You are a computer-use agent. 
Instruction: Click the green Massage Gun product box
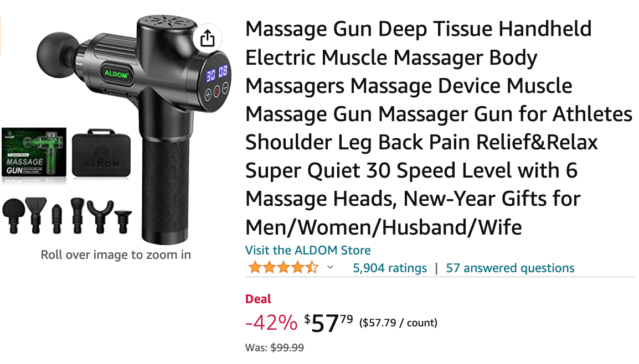click(34, 152)
